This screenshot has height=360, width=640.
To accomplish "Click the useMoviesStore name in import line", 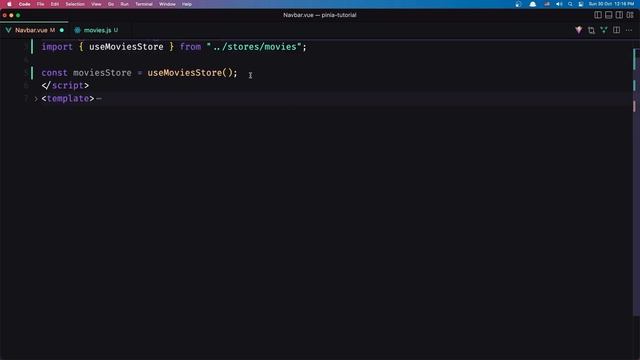I will [126, 47].
